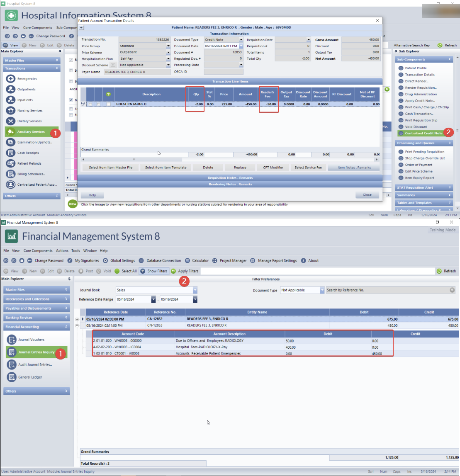Open the Document Type dropdown in filters

point(321,290)
